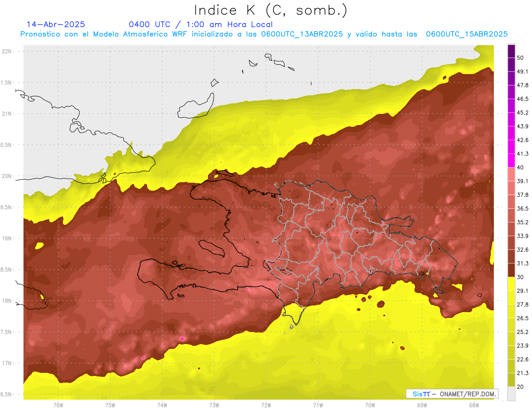Pick the bright yellow swatch between 29.1 and 30
The height and width of the screenshot is (411, 532).
point(511,284)
